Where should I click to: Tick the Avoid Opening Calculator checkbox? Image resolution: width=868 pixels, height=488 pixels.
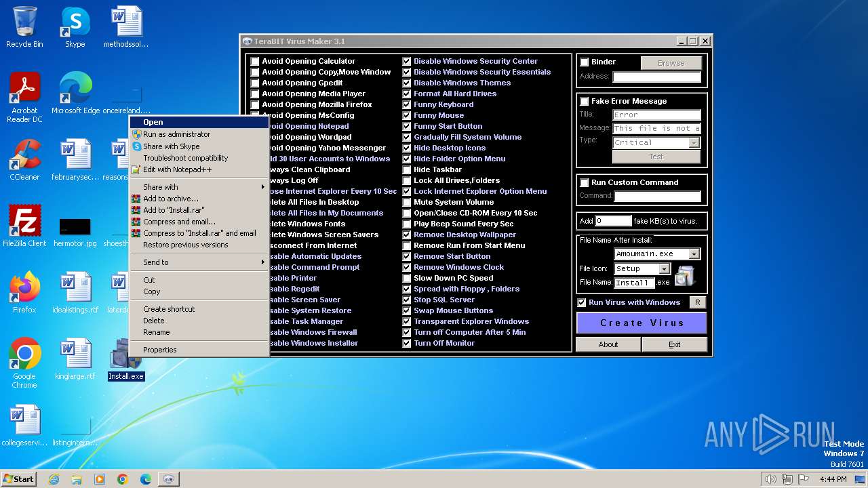[255, 61]
